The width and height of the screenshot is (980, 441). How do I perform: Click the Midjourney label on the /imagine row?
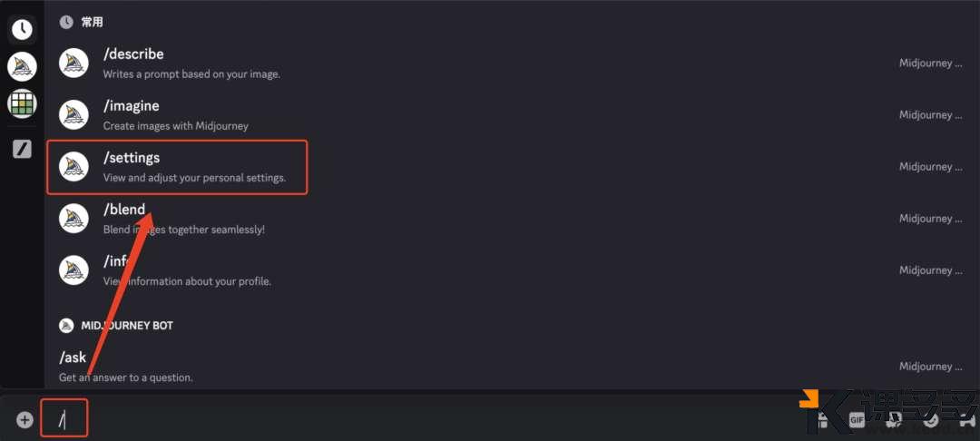click(930, 115)
